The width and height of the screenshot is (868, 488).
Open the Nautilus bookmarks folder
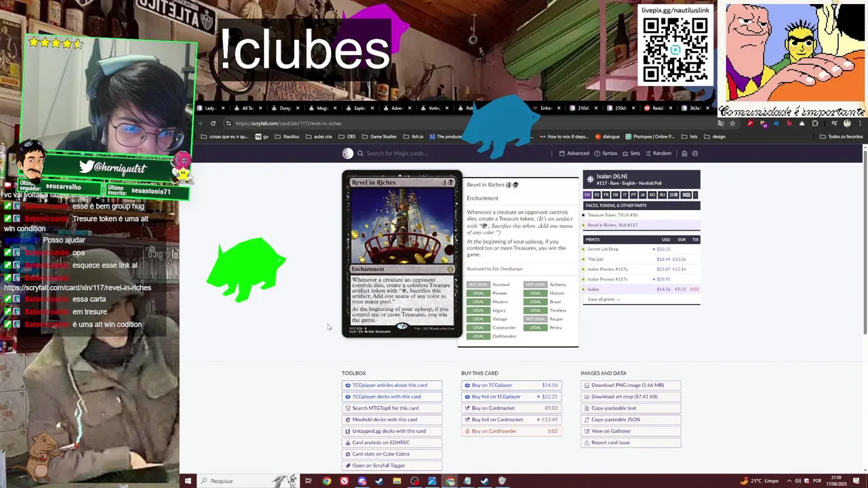[287, 136]
